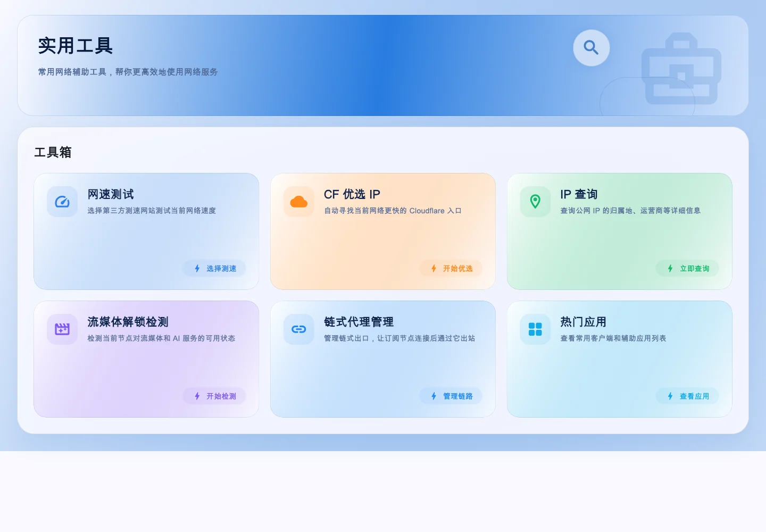Open the IP 查询 card title
766x532 pixels.
coord(579,194)
